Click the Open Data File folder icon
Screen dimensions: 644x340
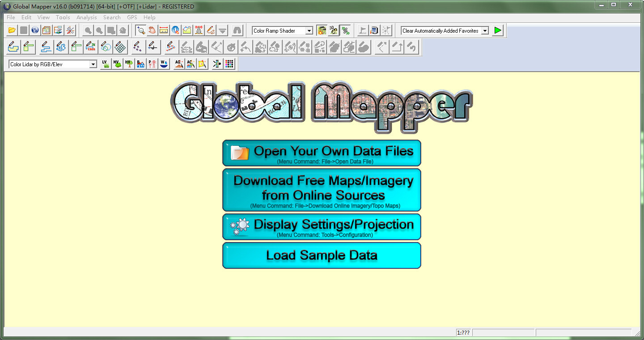pyautogui.click(x=12, y=30)
